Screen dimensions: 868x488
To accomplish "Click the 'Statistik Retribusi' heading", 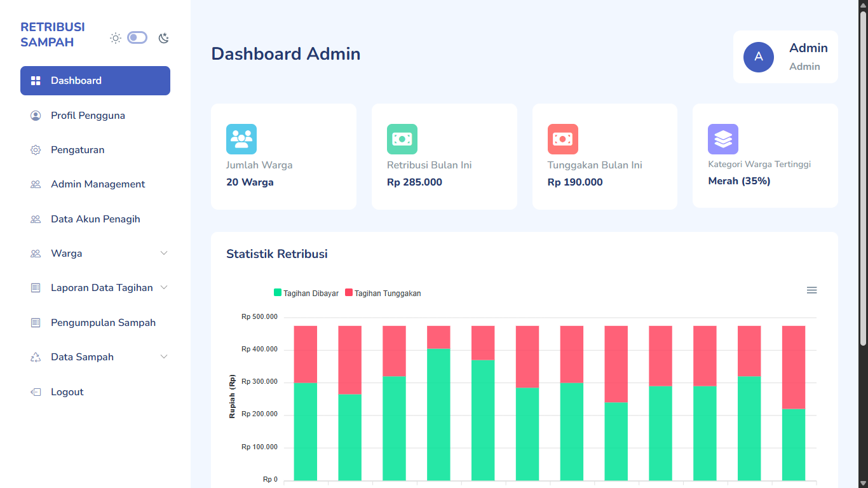I will tap(277, 254).
